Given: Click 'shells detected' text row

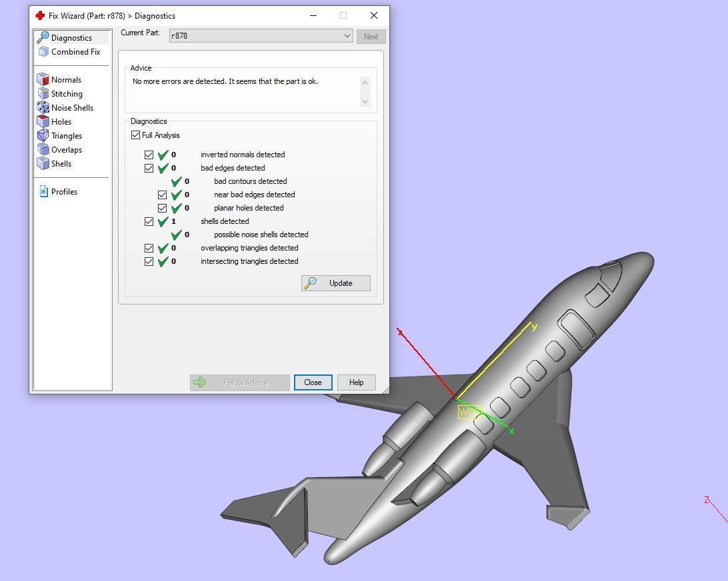Looking at the screenshot, I should [225, 221].
